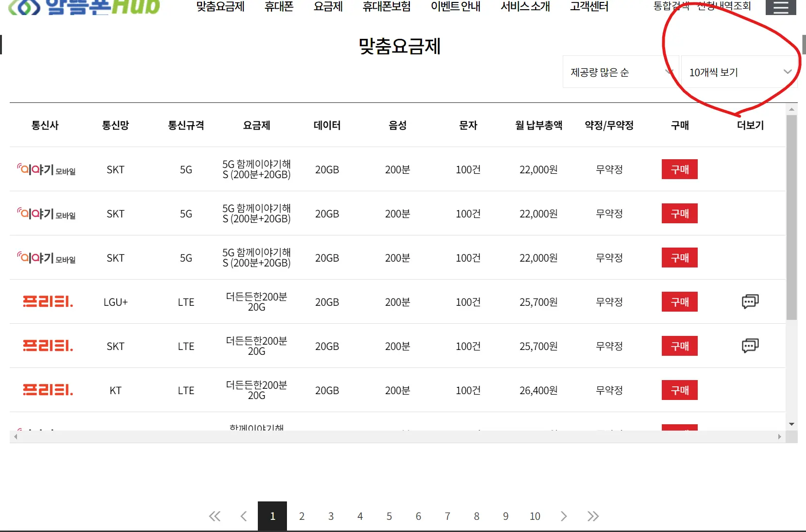Click 이야기 모바일 logo in first row
The image size is (806, 532).
click(46, 169)
